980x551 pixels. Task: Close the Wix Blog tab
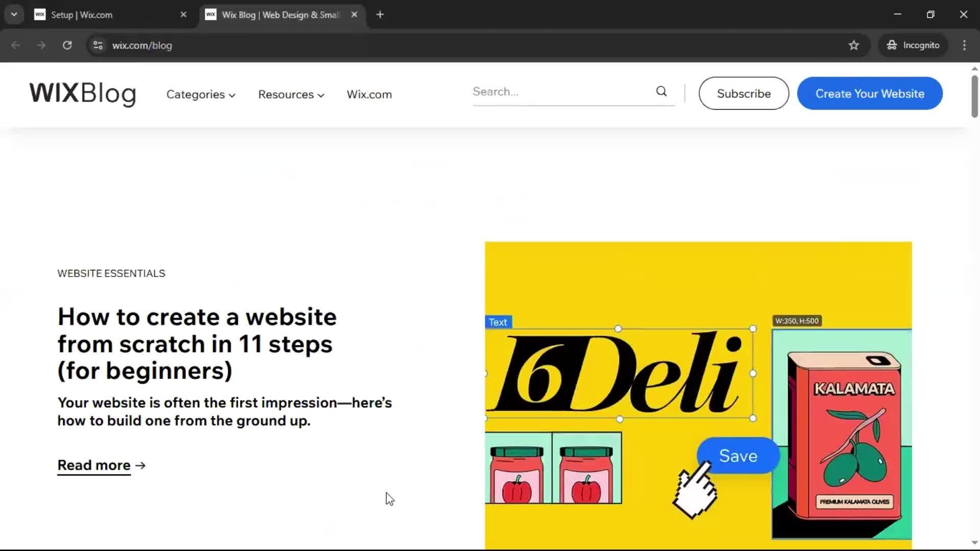[x=354, y=15]
